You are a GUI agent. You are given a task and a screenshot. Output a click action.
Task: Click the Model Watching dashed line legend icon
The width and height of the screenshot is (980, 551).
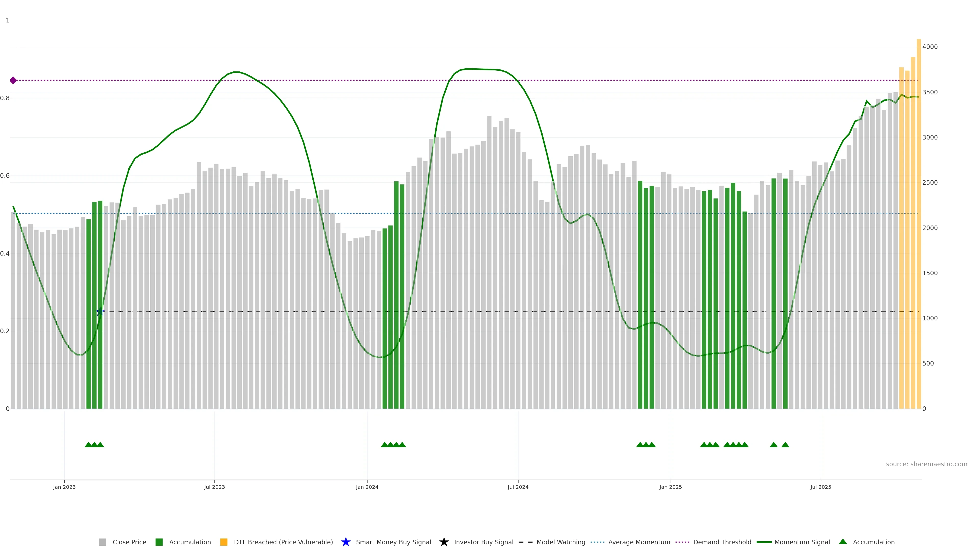coord(525,542)
